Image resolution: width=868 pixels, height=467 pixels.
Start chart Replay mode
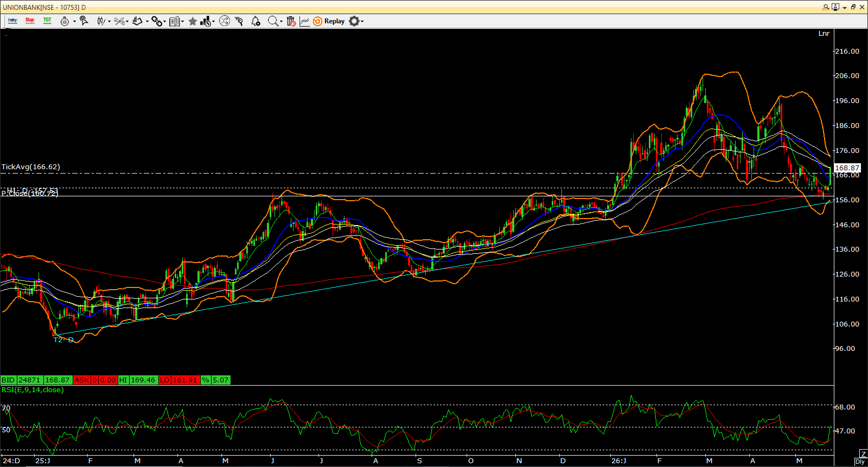coord(329,21)
